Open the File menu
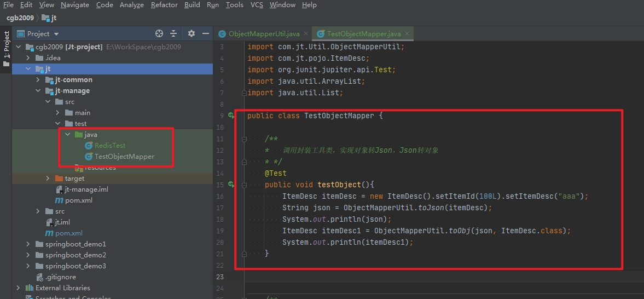 tap(8, 5)
